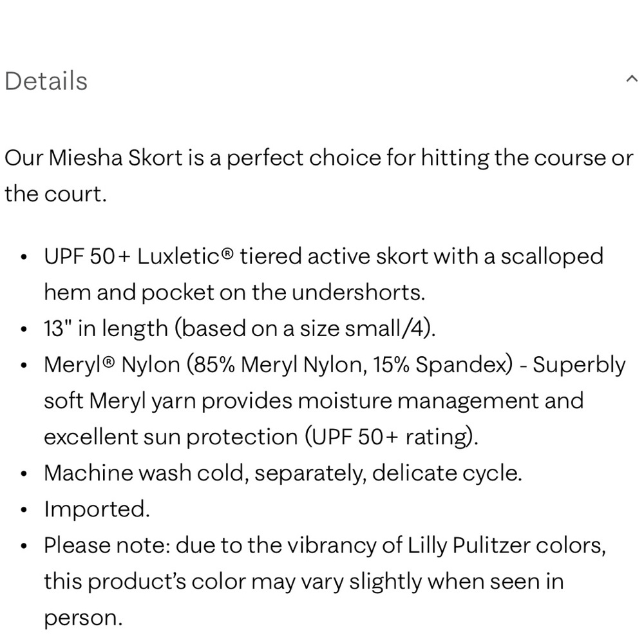Click 'Machine wash cold, separately, delicate cycle' text
The image size is (644, 644).
coord(282,473)
